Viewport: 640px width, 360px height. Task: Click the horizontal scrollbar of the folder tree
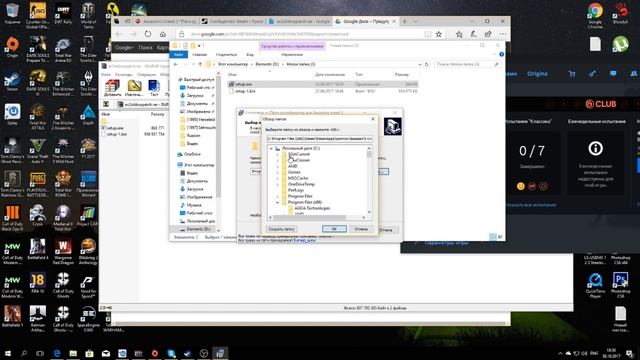(x=318, y=218)
